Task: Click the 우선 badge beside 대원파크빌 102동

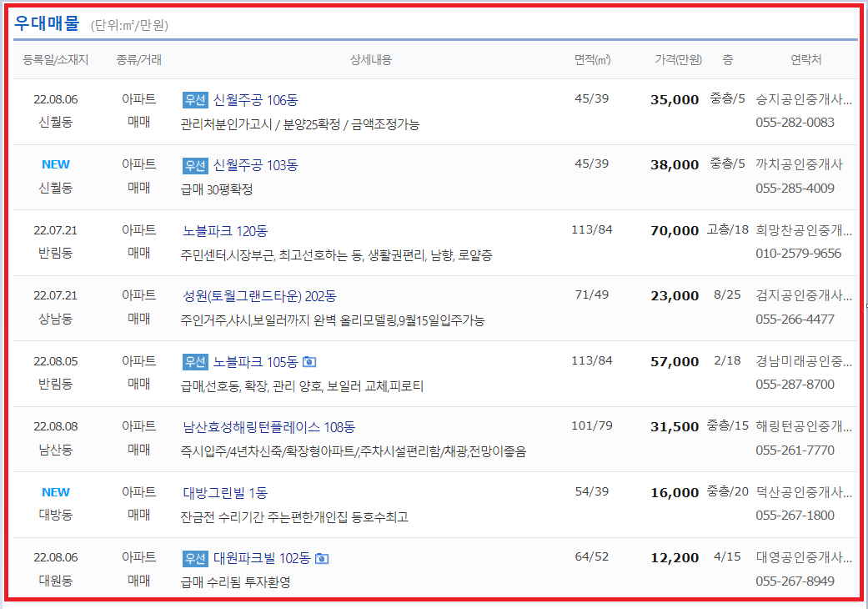Action: pos(195,558)
